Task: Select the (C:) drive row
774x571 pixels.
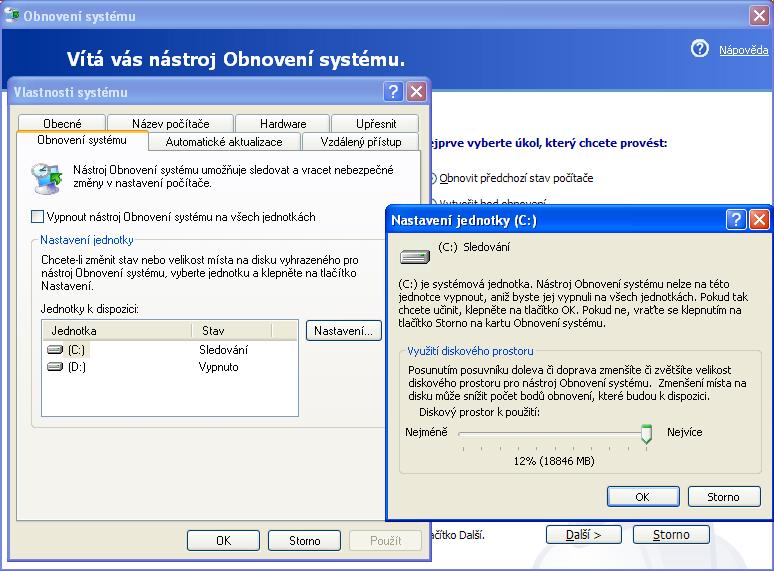Action: [170, 350]
